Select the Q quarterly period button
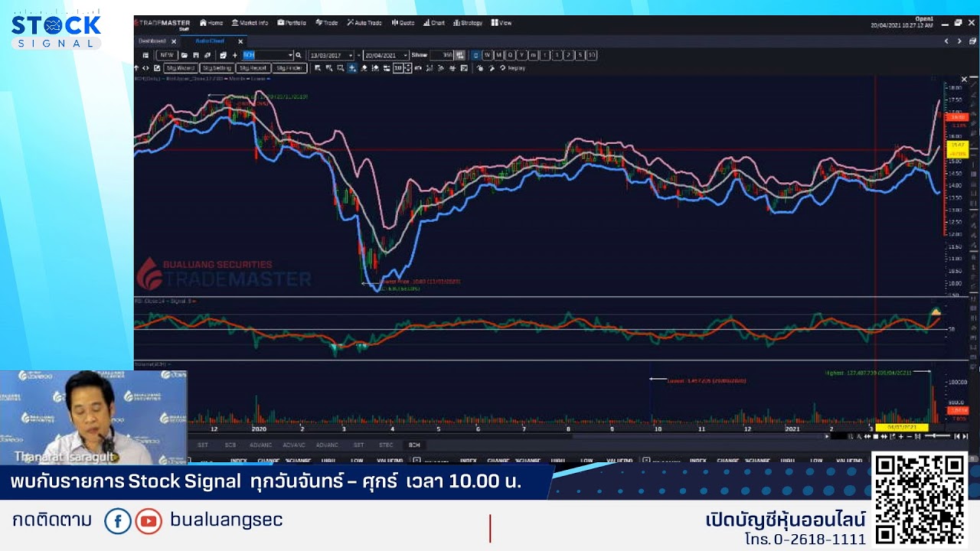This screenshot has width=980, height=551. (510, 55)
